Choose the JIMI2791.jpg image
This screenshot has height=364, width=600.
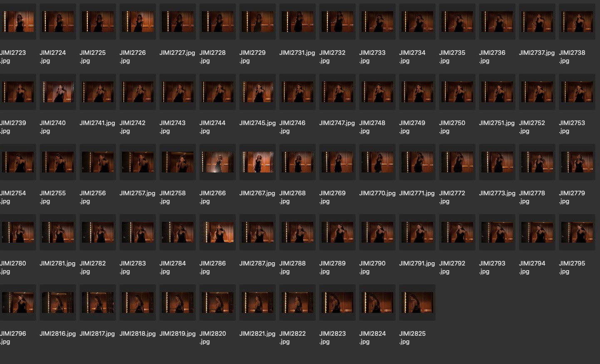pyautogui.click(x=417, y=232)
